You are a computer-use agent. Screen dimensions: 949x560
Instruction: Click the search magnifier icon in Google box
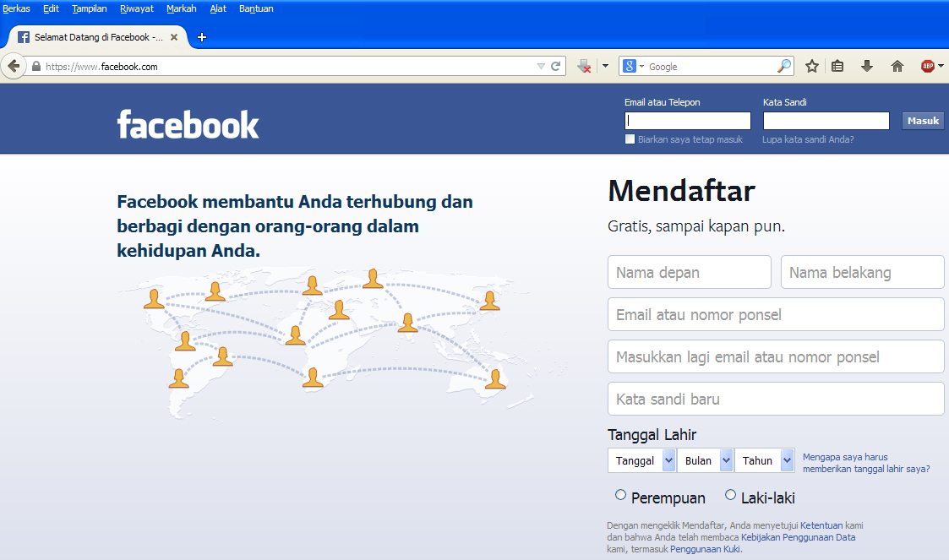tap(784, 66)
